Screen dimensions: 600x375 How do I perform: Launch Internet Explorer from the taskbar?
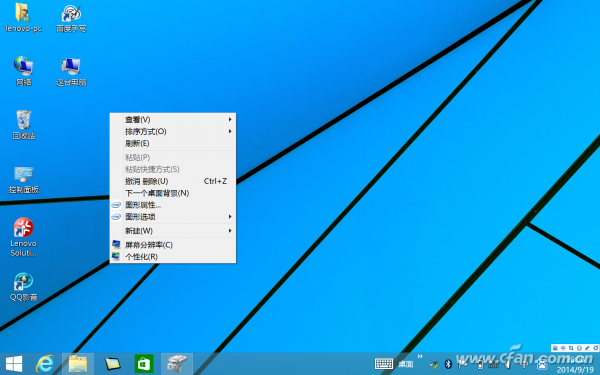click(45, 364)
